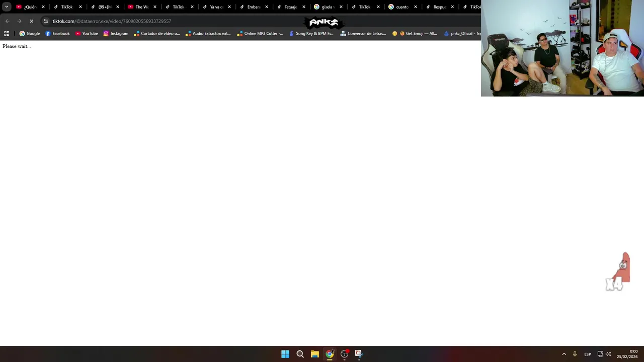Close the "gisela" Google tab
Viewport: 644px width, 362px height.
(x=341, y=7)
